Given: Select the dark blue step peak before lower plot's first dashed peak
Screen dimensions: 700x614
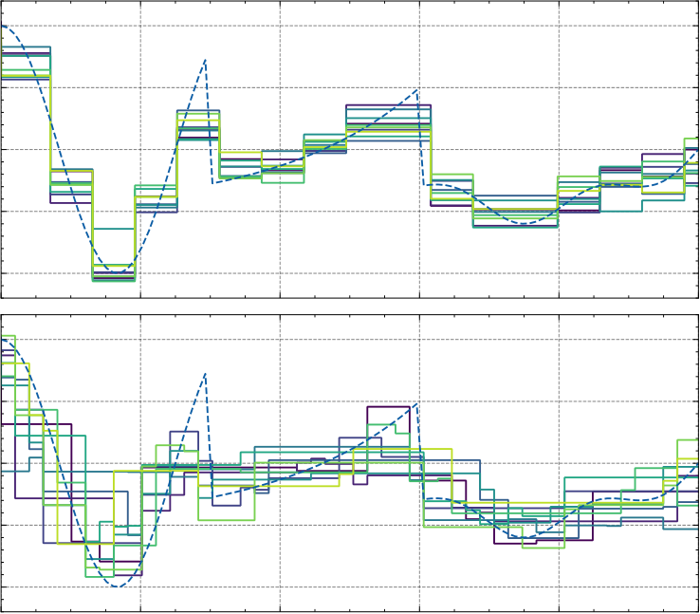Looking at the screenshot, I should (x=184, y=432).
